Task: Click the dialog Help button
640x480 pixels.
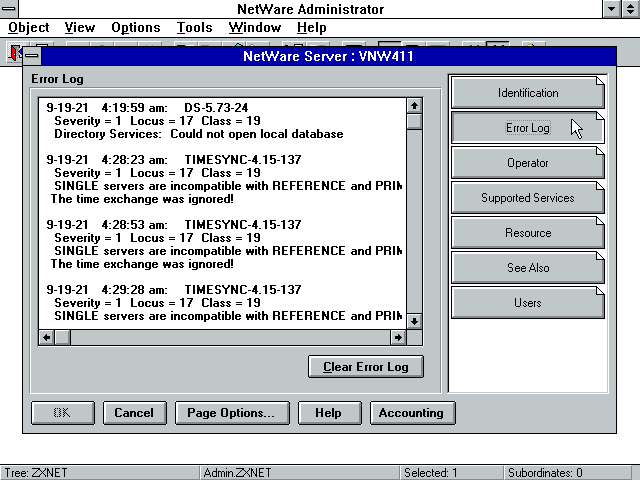Action: pyautogui.click(x=330, y=413)
